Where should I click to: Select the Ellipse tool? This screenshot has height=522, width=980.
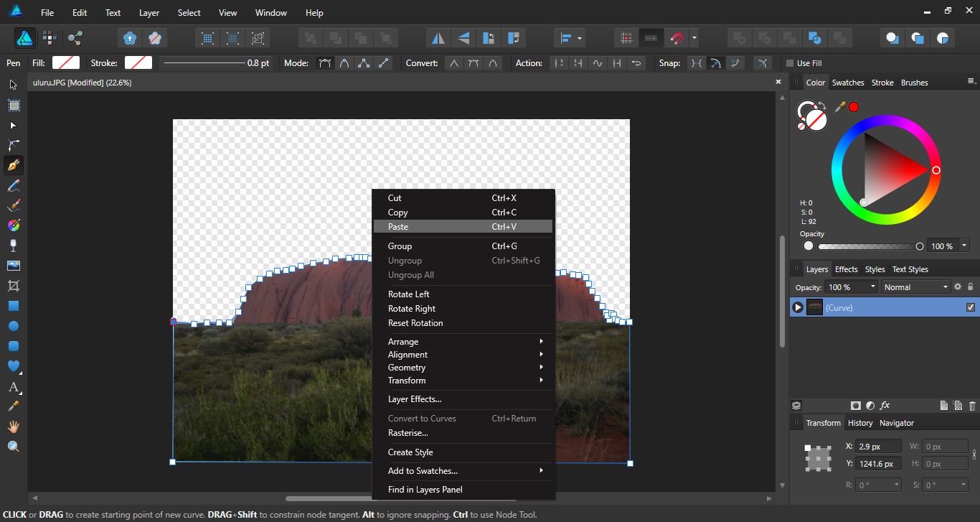point(13,326)
